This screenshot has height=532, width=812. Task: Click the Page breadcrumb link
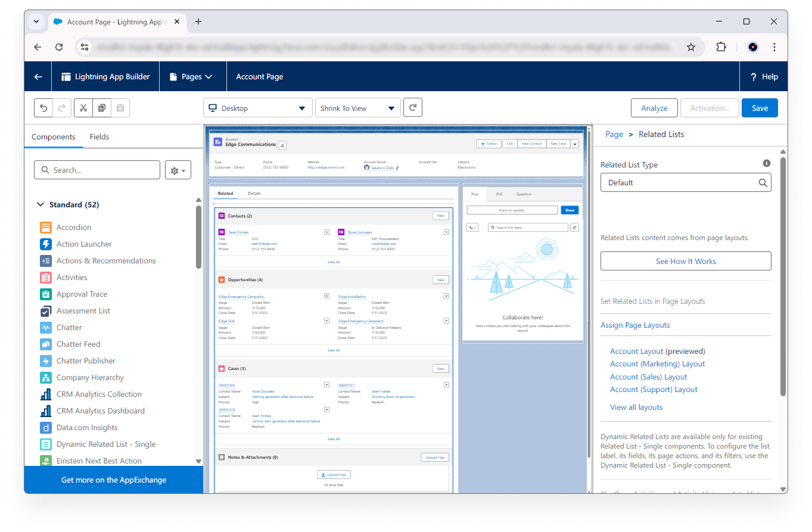[614, 134]
